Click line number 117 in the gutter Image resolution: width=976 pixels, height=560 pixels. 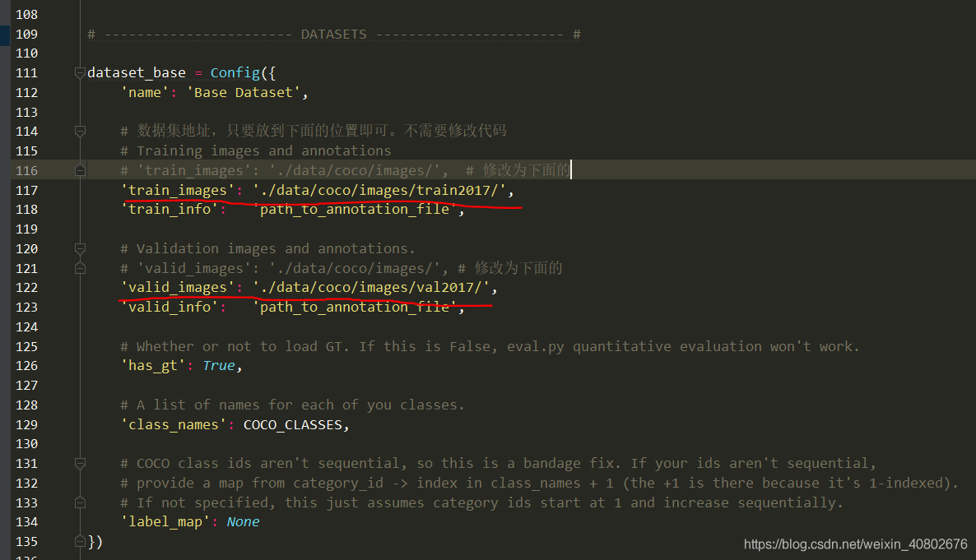click(x=27, y=191)
